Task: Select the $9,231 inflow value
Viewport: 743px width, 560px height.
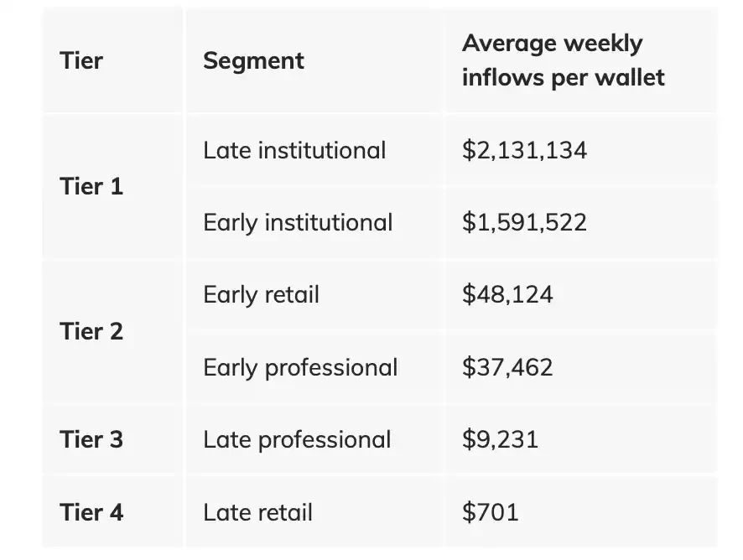Action: coord(500,439)
